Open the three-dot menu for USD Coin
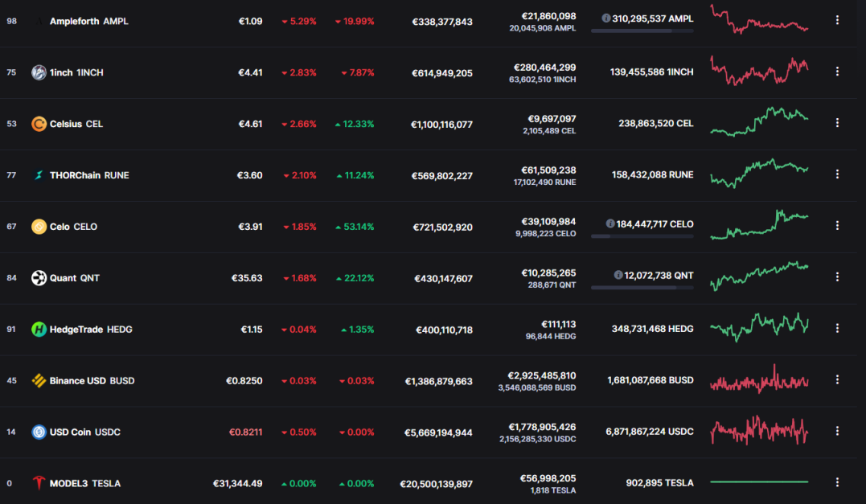Viewport: 866px width, 504px height. [x=837, y=431]
